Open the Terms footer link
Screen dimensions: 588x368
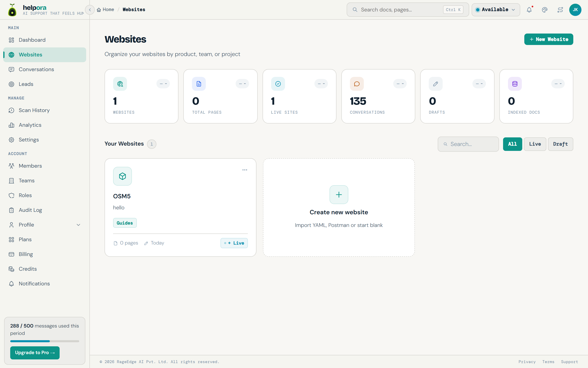coord(548,362)
